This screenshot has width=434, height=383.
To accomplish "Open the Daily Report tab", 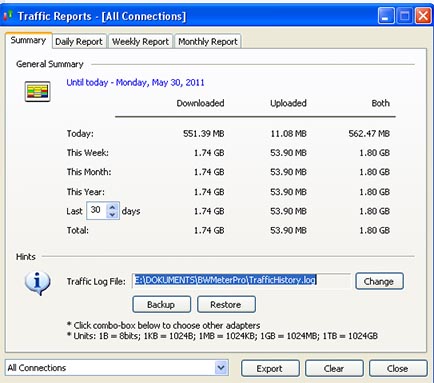I will [79, 41].
